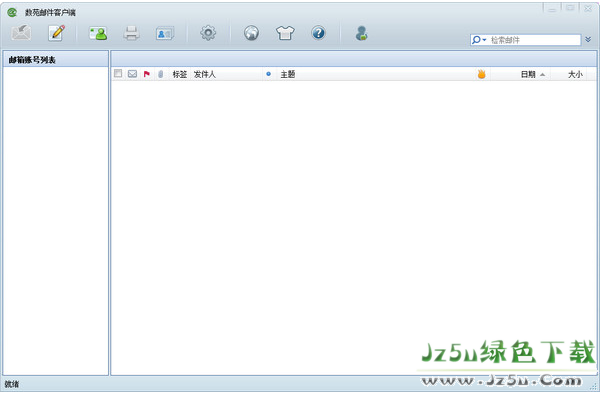This screenshot has width=602, height=393.
Task: Sort by red flag column icon
Action: (147, 74)
